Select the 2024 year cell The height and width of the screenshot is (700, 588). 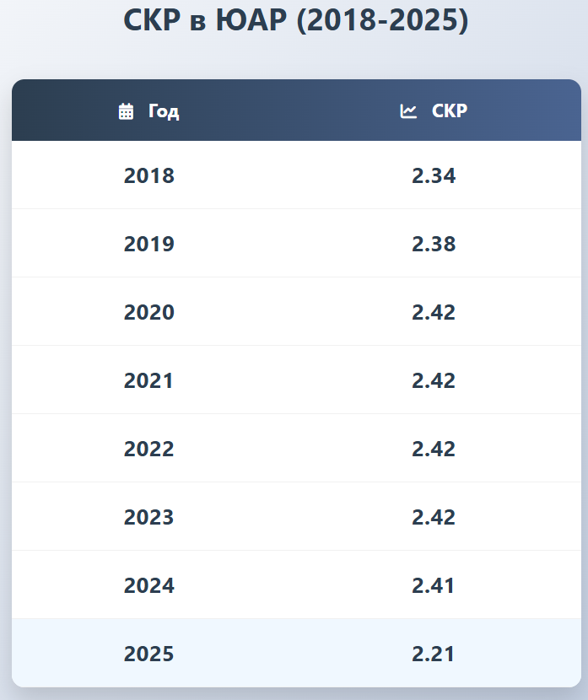[x=149, y=585]
